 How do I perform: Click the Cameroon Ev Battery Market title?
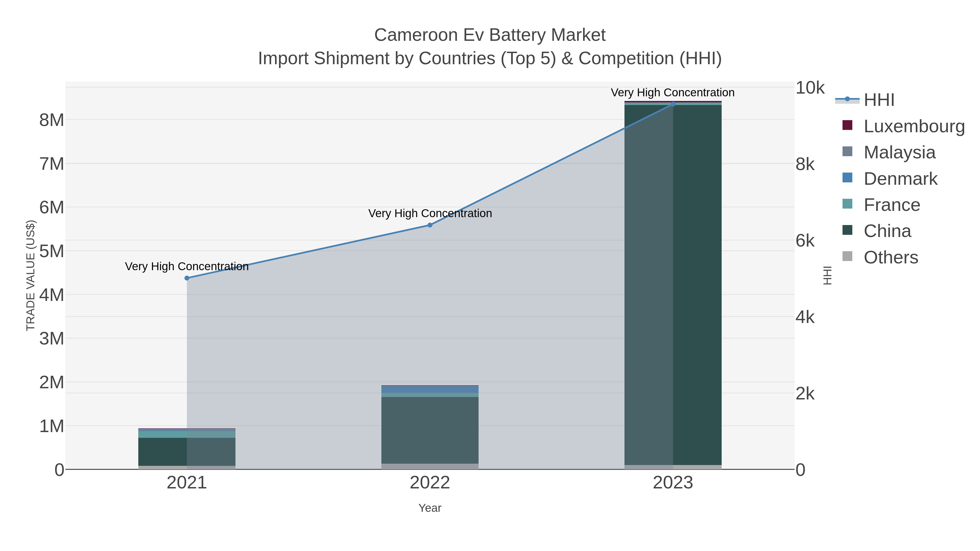tap(490, 35)
